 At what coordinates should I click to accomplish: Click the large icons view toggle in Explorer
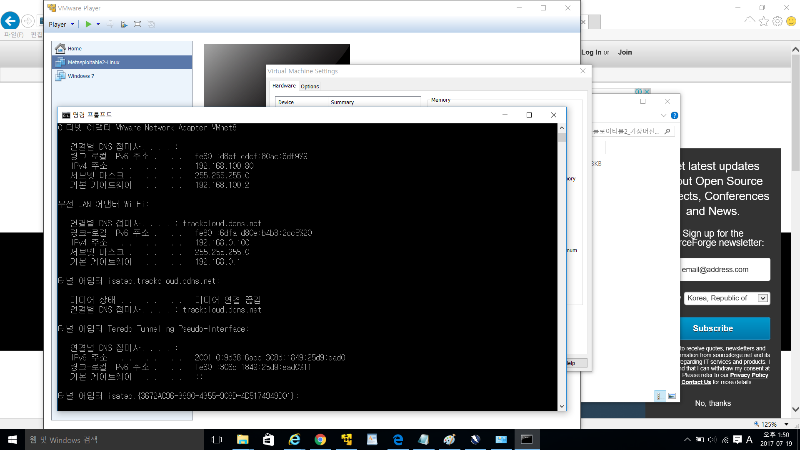pyautogui.click(x=671, y=396)
